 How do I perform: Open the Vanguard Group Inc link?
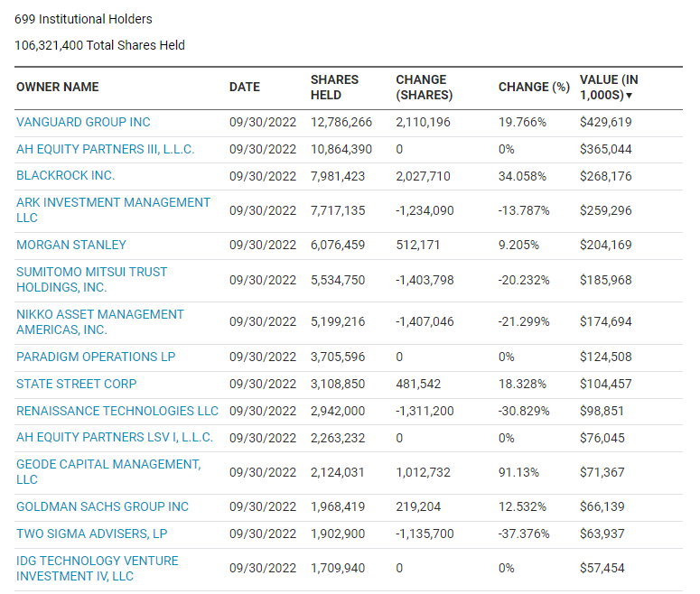[83, 122]
